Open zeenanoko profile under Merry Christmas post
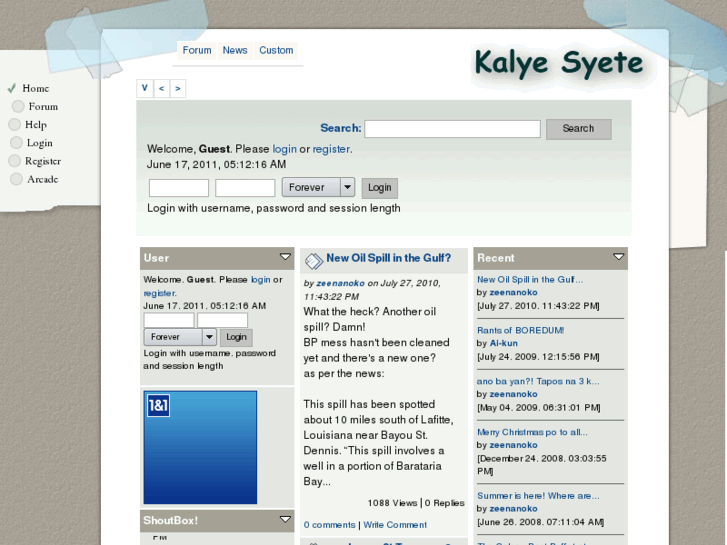The width and height of the screenshot is (727, 545). (513, 445)
